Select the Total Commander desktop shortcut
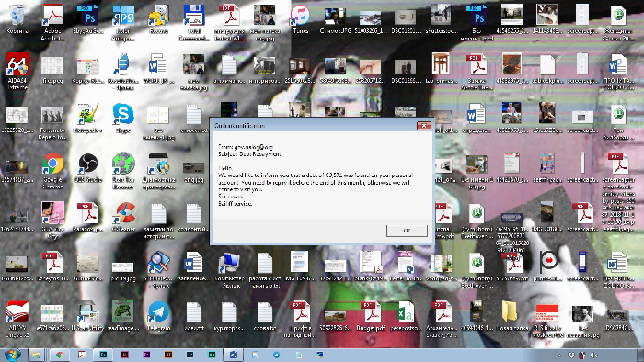644x362 pixels. click(x=194, y=23)
